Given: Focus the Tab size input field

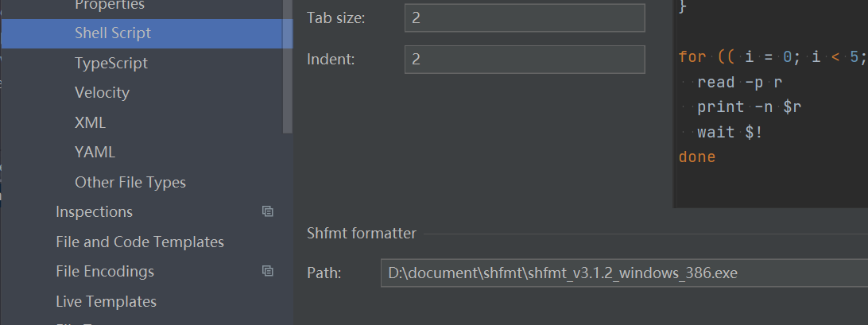Looking at the screenshot, I should pos(524,18).
